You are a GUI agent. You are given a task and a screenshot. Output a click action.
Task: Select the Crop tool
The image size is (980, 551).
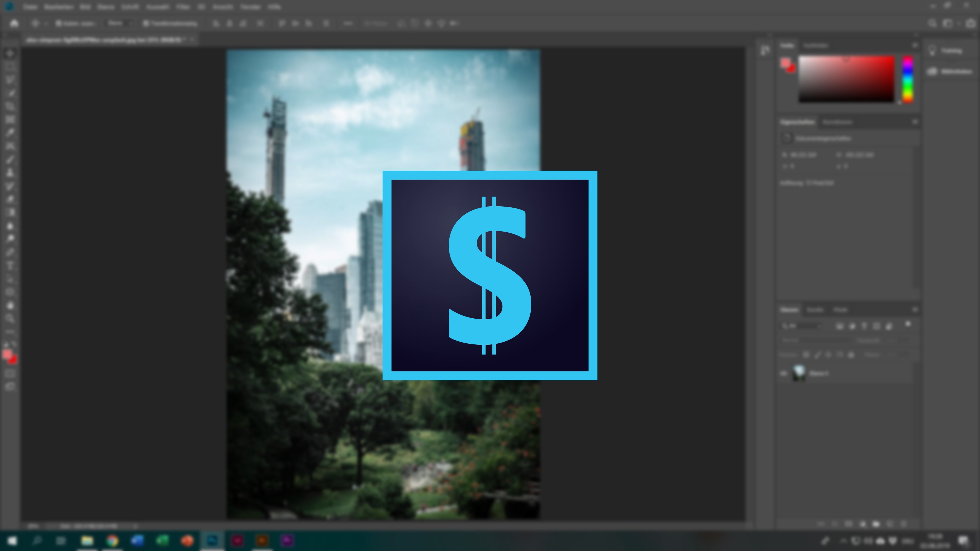10,106
